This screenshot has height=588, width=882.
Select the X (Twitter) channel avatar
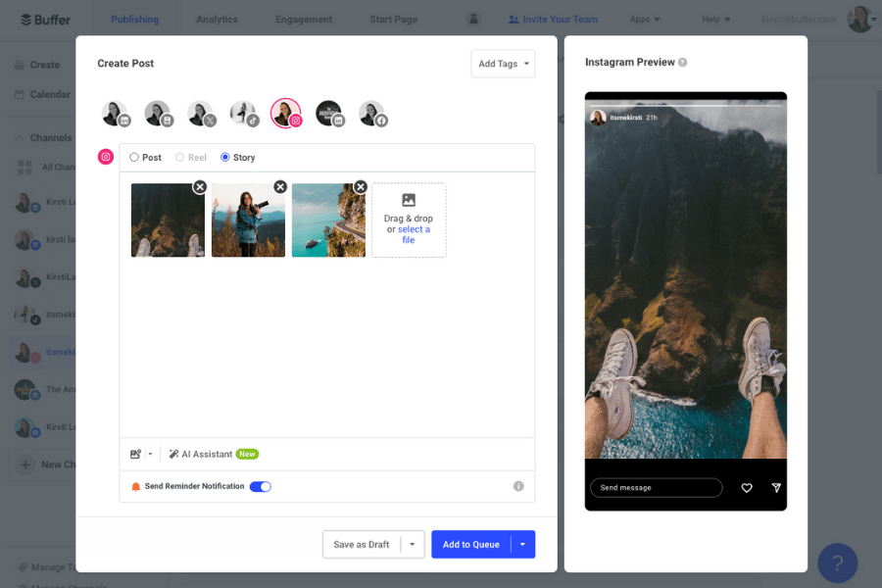[x=202, y=113]
